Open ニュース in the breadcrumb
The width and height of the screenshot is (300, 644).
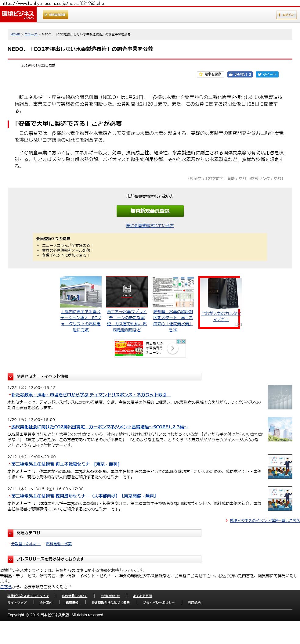tap(31, 34)
